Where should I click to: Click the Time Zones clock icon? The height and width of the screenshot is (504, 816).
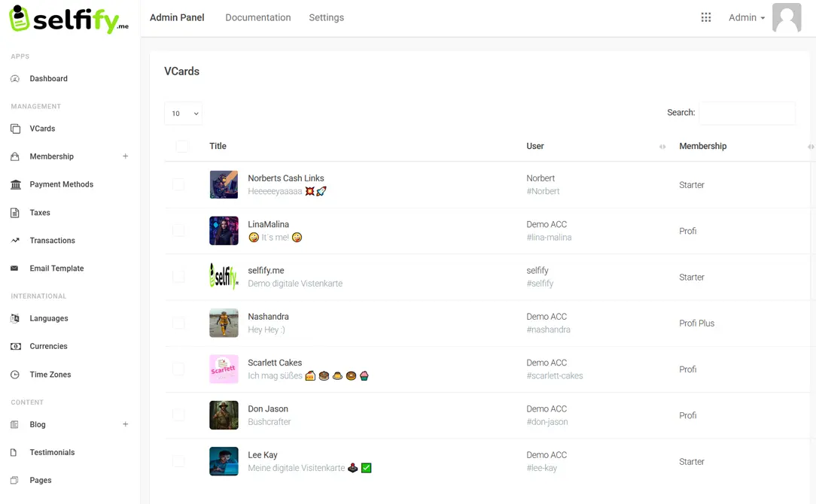coord(15,375)
